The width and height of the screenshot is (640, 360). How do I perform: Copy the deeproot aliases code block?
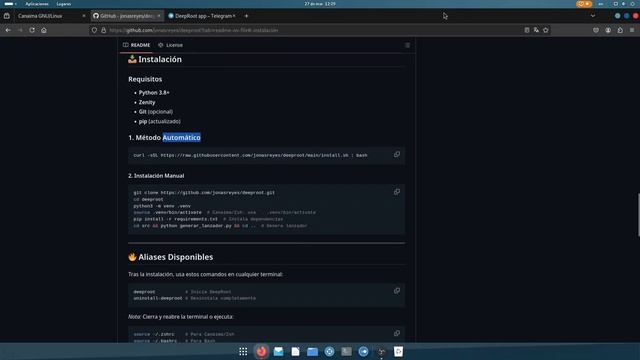click(x=397, y=291)
